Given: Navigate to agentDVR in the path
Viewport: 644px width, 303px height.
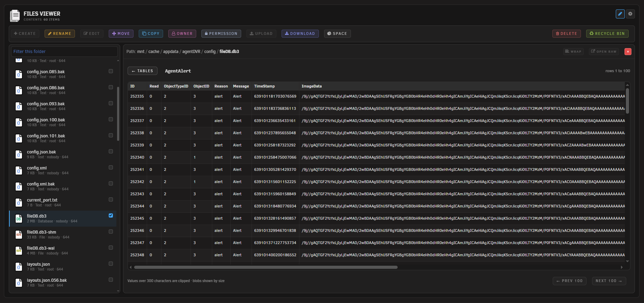Looking at the screenshot, I should [x=191, y=52].
